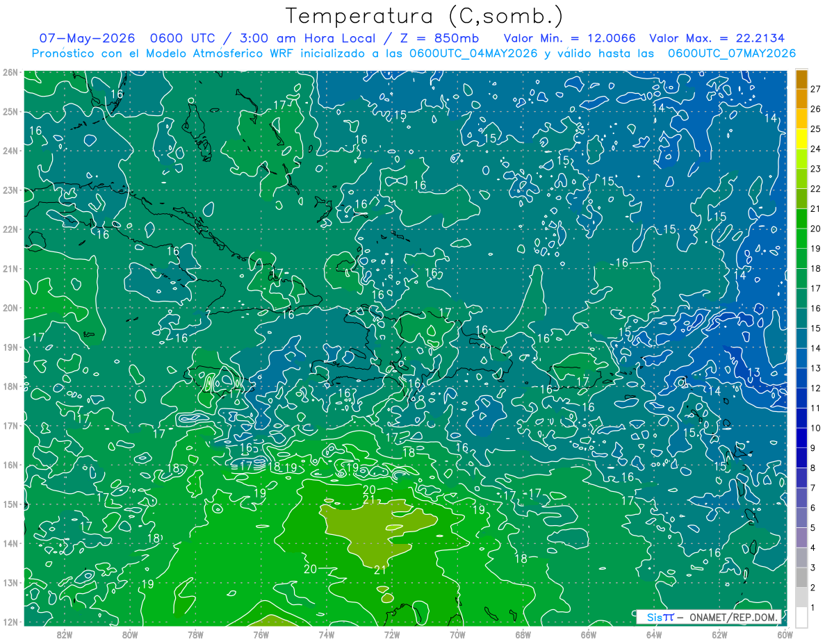Click the teal color swatch labeled 15

coord(801,320)
